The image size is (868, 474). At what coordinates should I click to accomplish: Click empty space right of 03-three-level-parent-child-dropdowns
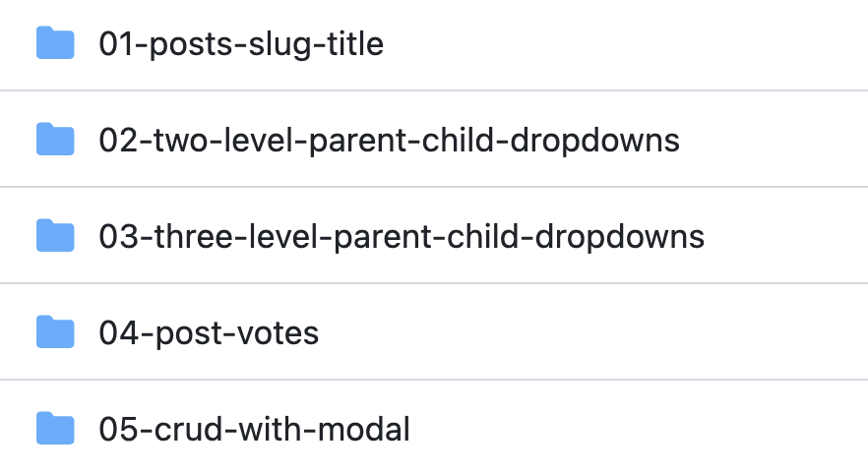[787, 237]
